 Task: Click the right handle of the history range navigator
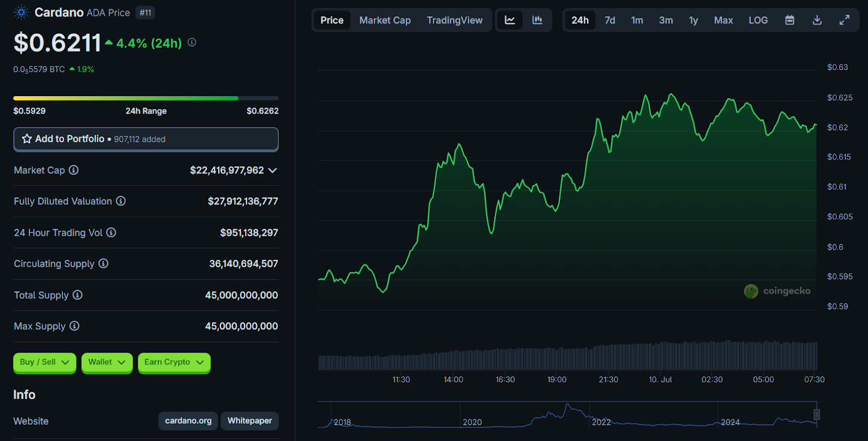point(816,414)
